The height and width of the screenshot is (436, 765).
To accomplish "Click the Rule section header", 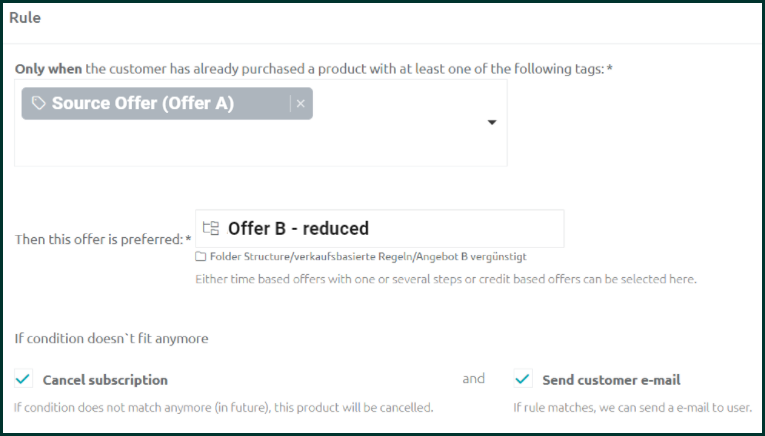I will click(25, 18).
